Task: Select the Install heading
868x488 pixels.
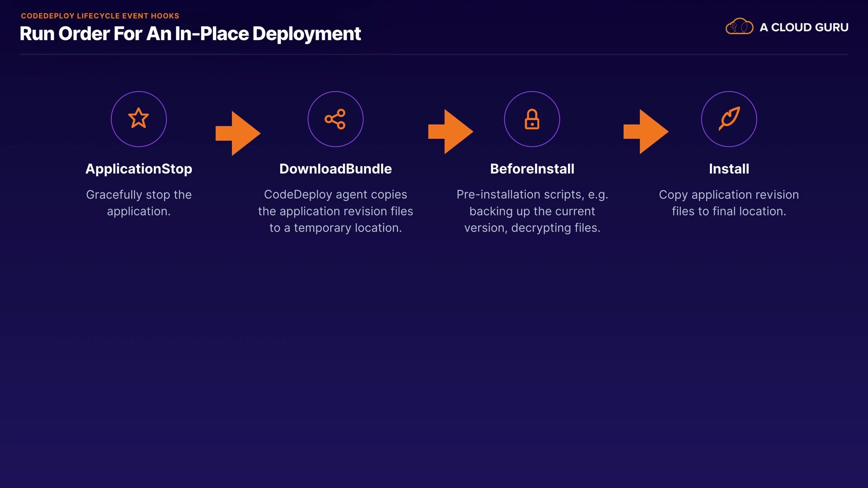Action: point(729,169)
